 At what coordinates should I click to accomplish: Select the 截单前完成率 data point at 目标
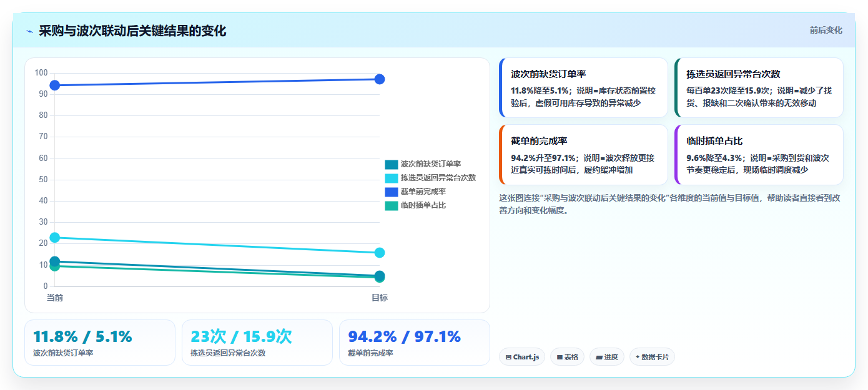tap(380, 79)
